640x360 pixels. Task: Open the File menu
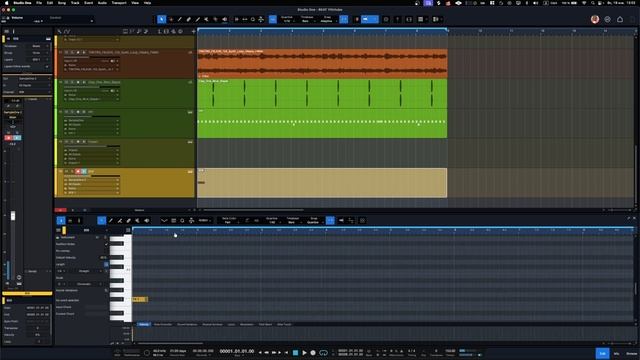click(x=39, y=3)
